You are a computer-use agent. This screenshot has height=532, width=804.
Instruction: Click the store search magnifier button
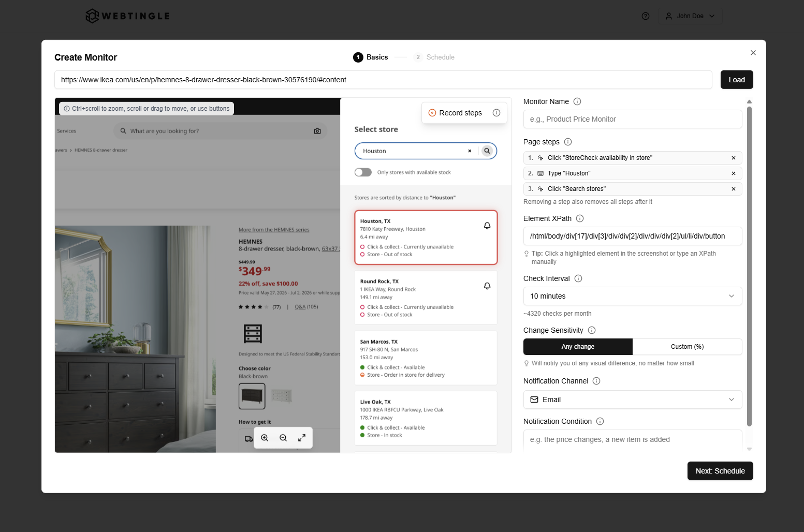(x=487, y=151)
